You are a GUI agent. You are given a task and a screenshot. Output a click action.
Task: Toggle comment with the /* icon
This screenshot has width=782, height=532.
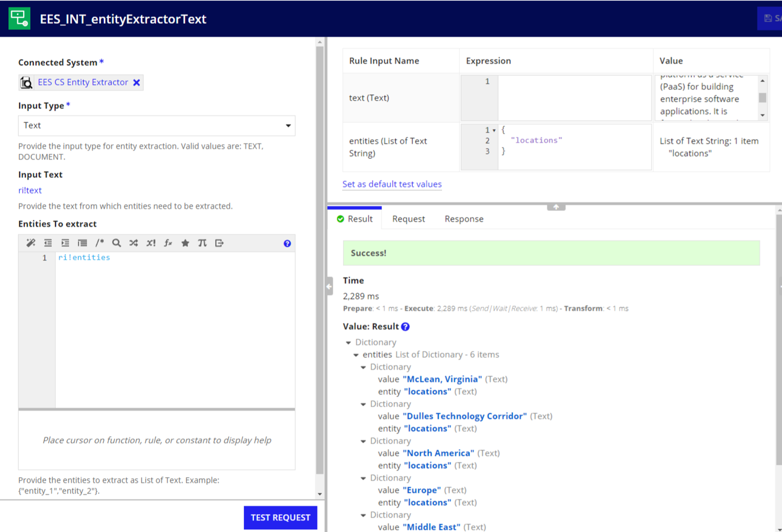pos(100,243)
